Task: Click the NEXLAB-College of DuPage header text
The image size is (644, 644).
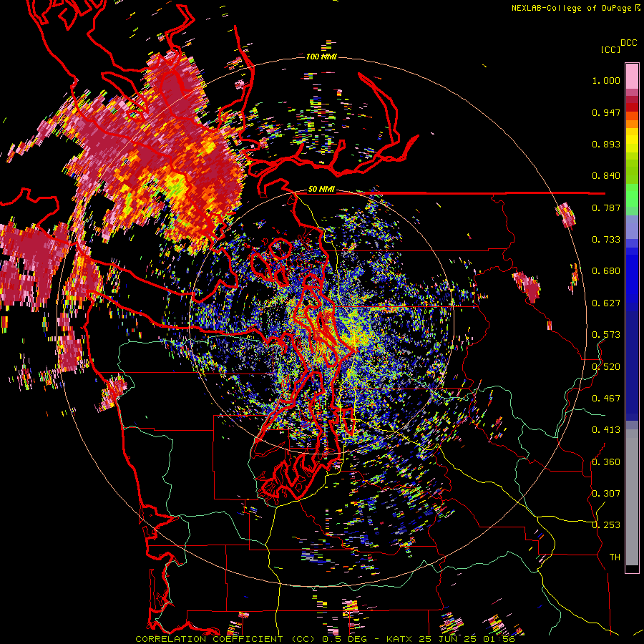Action: click(576, 8)
